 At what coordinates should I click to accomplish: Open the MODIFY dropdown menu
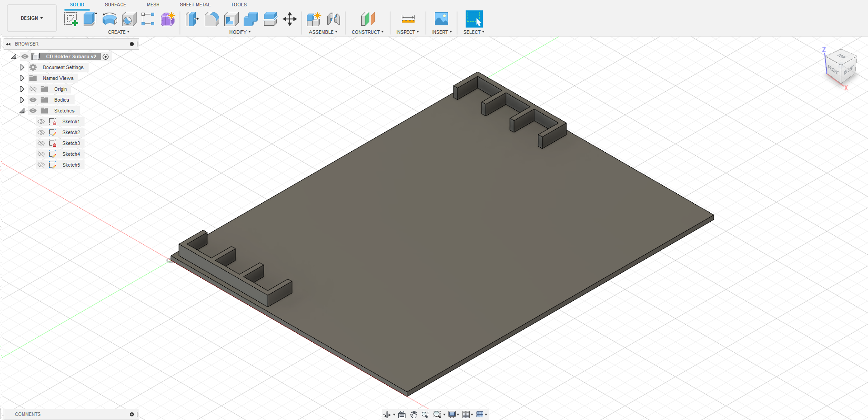point(240,32)
